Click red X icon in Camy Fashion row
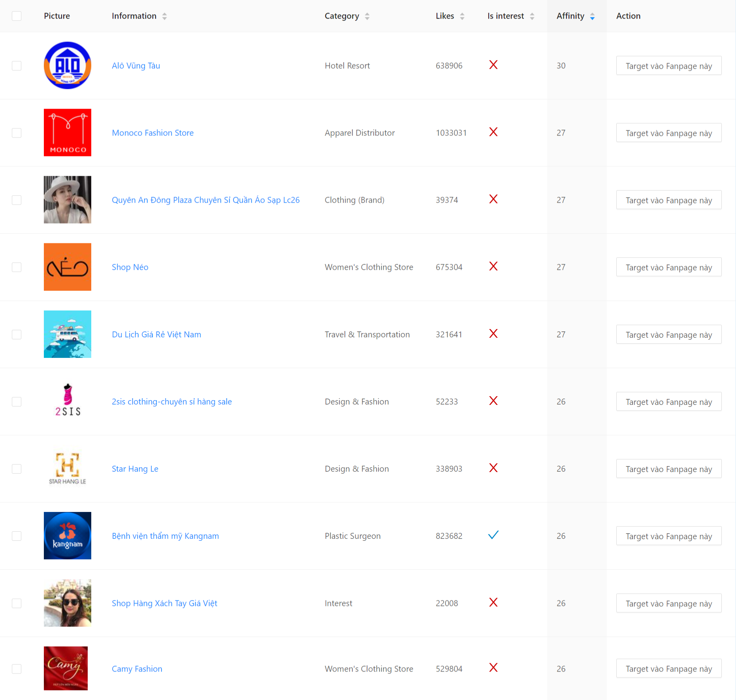This screenshot has height=700, width=736. tap(493, 668)
